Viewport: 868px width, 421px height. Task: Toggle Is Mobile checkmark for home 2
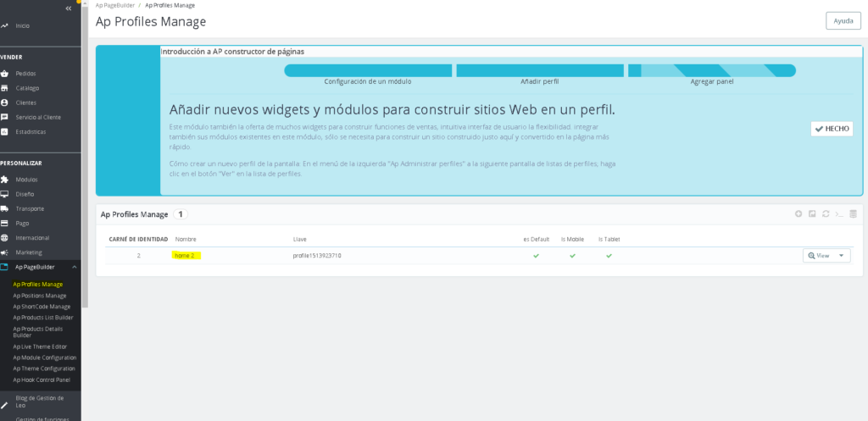(572, 256)
